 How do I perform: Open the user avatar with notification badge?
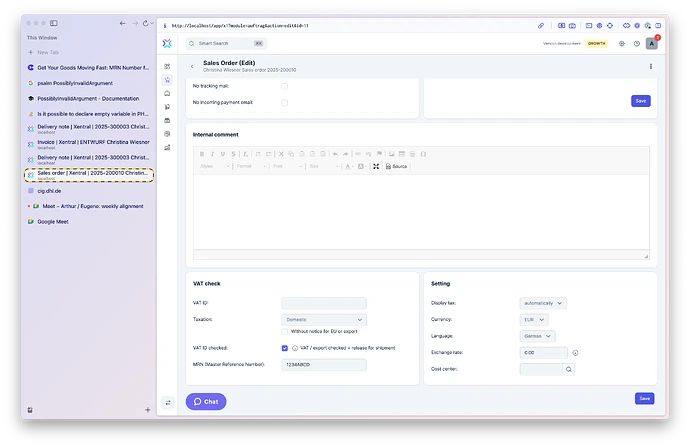pyautogui.click(x=652, y=43)
